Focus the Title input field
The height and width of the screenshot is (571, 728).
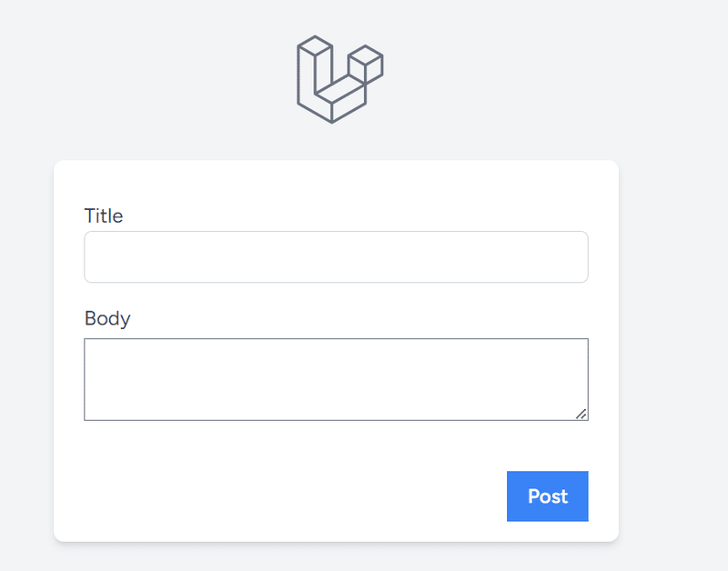click(336, 257)
